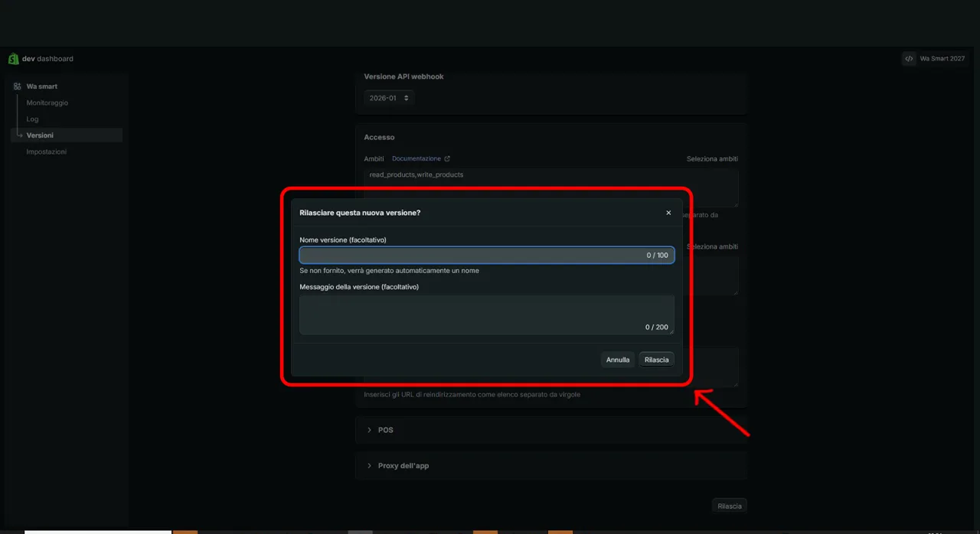Click the chevron icon next to POS

click(370, 430)
